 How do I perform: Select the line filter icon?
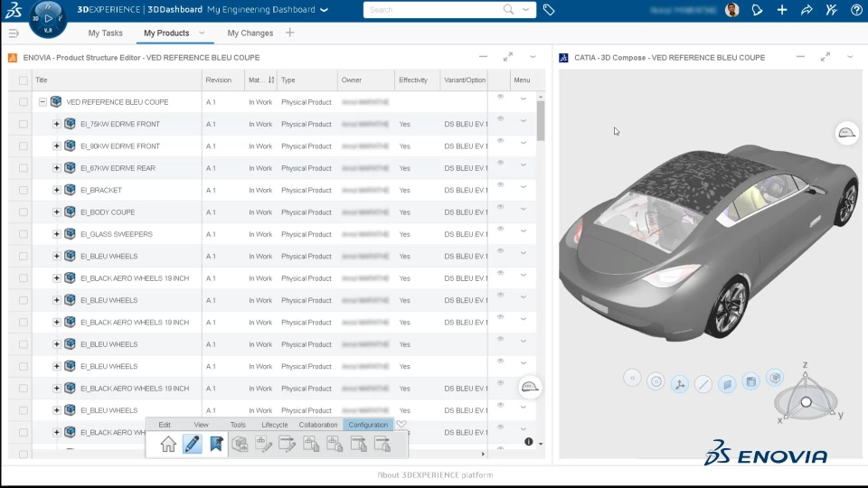coord(703,384)
